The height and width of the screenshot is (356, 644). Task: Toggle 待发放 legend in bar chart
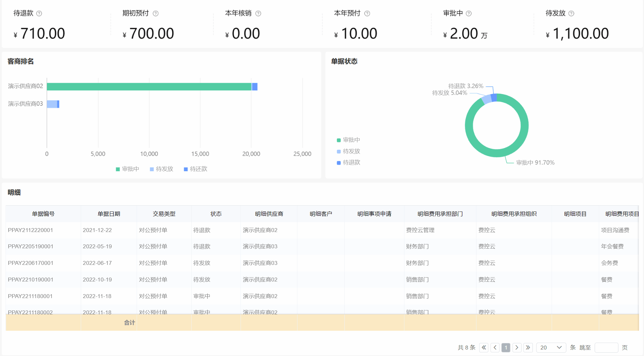tap(161, 169)
